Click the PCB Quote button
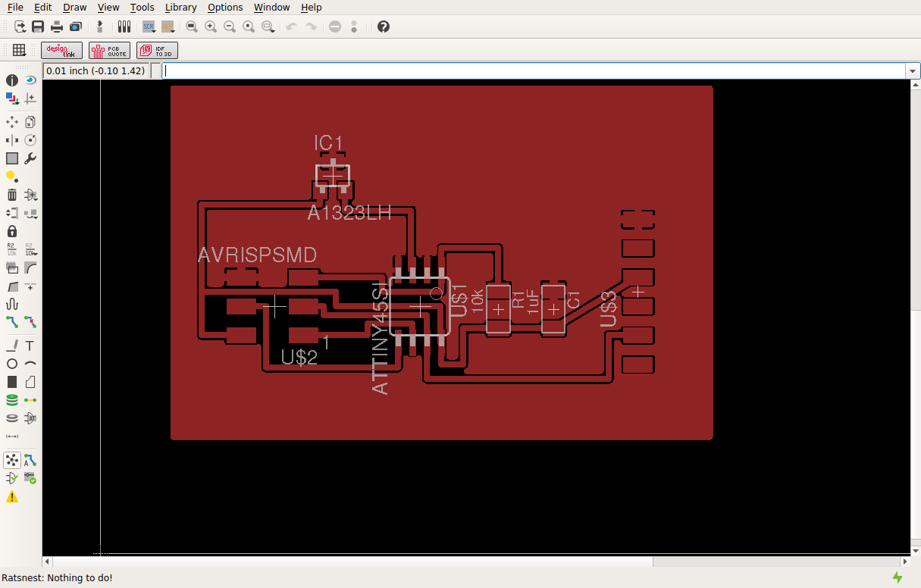 pyautogui.click(x=109, y=51)
